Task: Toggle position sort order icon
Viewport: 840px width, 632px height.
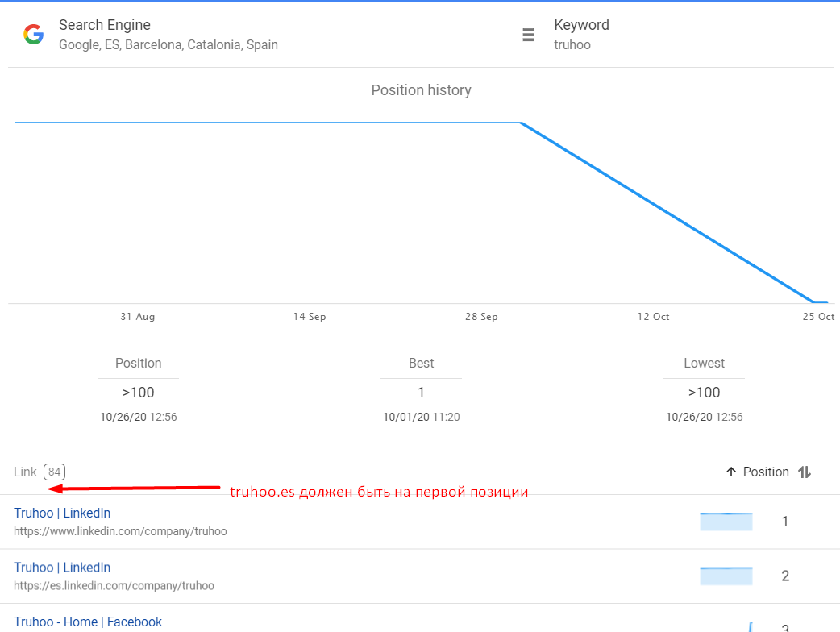Action: [x=805, y=472]
